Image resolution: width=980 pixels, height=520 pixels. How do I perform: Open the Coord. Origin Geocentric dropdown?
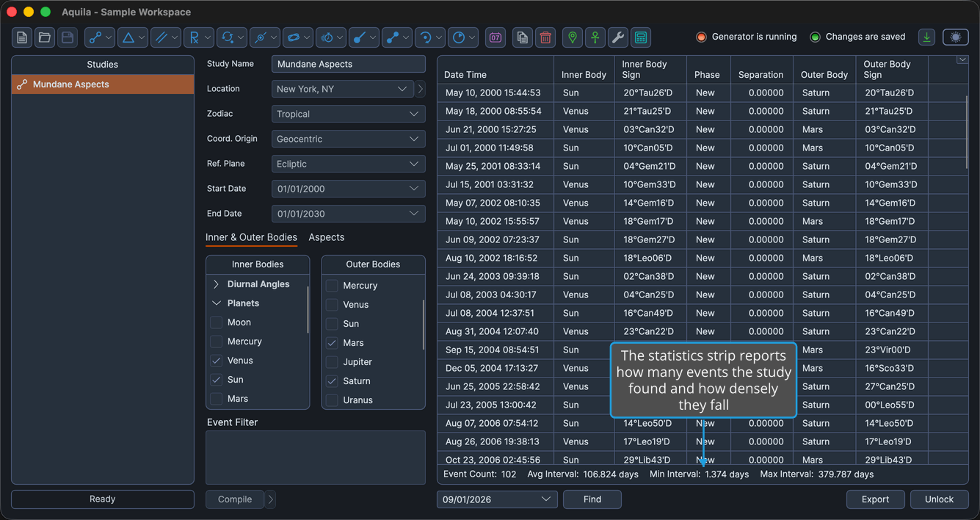(349, 139)
